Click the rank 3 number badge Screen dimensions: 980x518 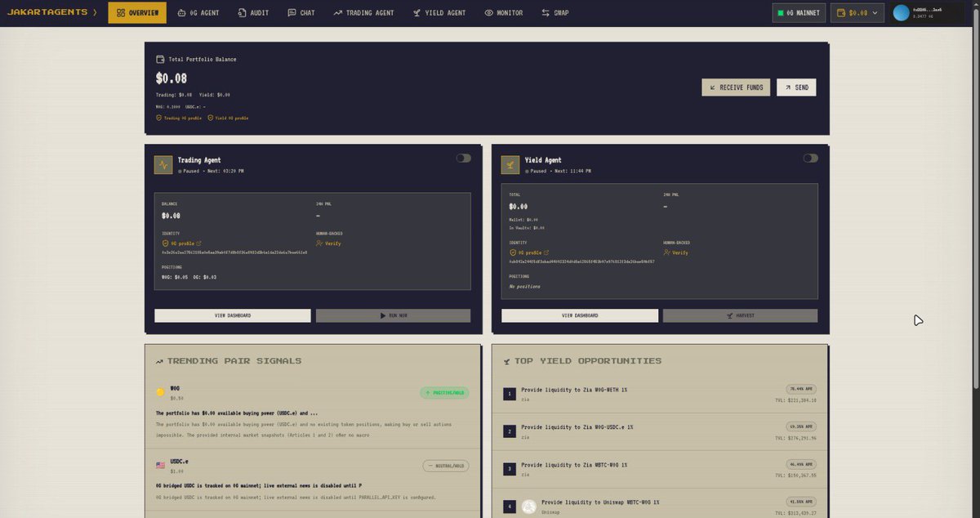click(x=510, y=469)
